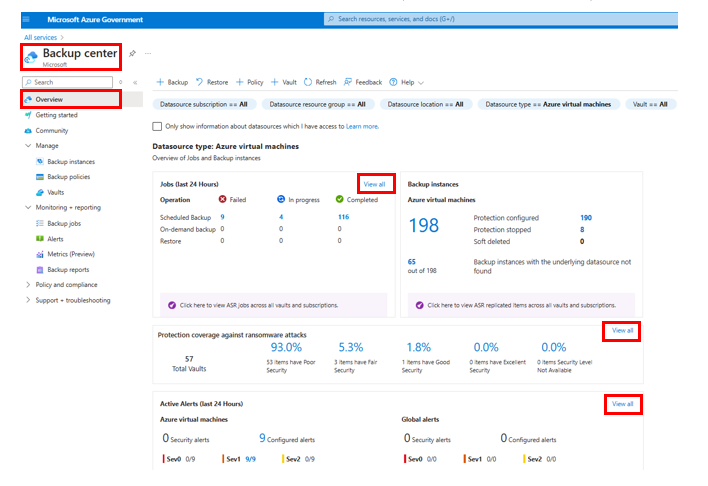This screenshot has height=486, width=708.
Task: Pin Backup center to dashboard
Action: 132,53
